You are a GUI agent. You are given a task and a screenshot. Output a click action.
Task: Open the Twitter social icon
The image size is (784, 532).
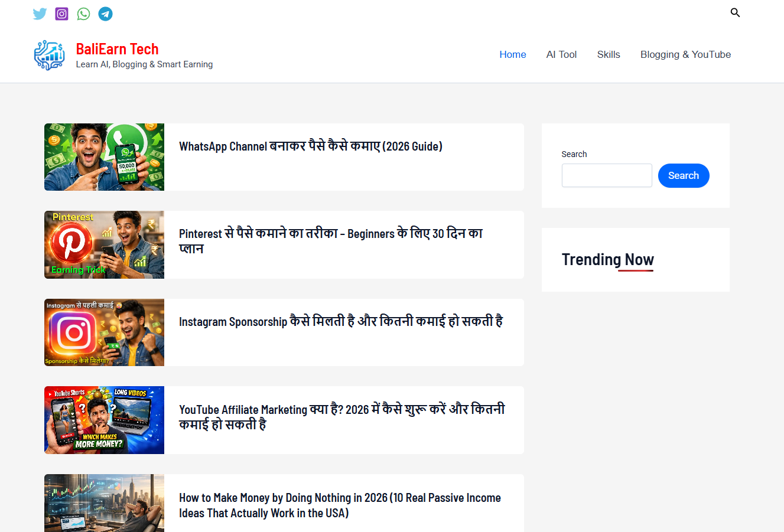(40, 14)
